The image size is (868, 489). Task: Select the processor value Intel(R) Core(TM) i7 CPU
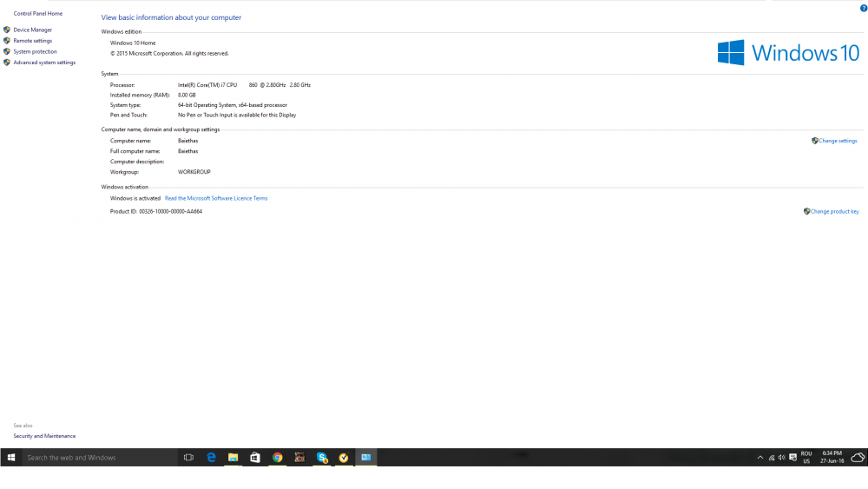tap(207, 85)
